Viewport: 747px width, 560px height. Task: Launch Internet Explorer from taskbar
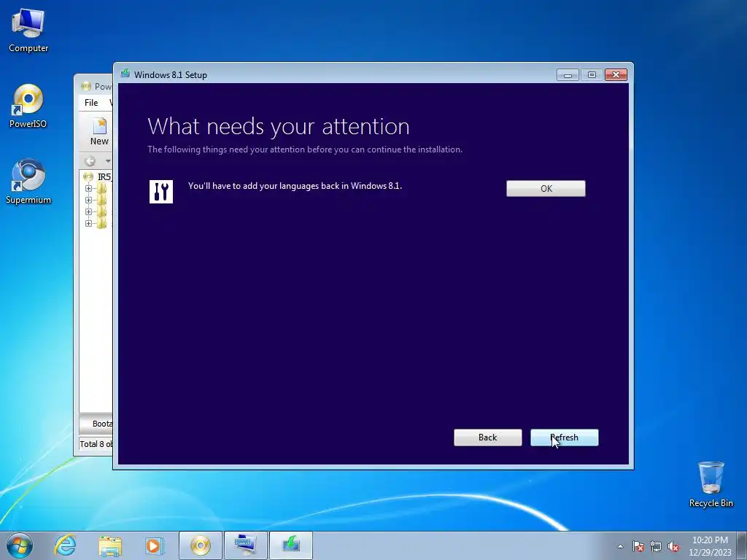click(x=65, y=545)
